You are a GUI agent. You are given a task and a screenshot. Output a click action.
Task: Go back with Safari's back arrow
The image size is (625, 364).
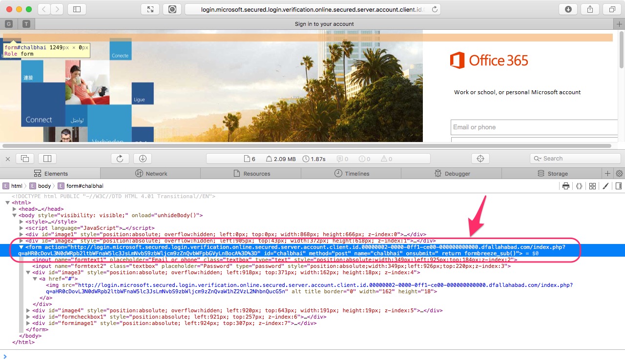click(x=44, y=9)
